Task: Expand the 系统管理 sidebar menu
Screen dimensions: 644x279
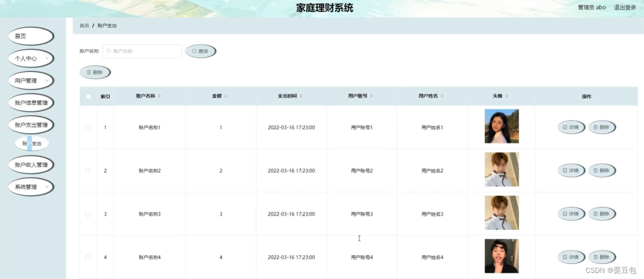Action: (30, 187)
